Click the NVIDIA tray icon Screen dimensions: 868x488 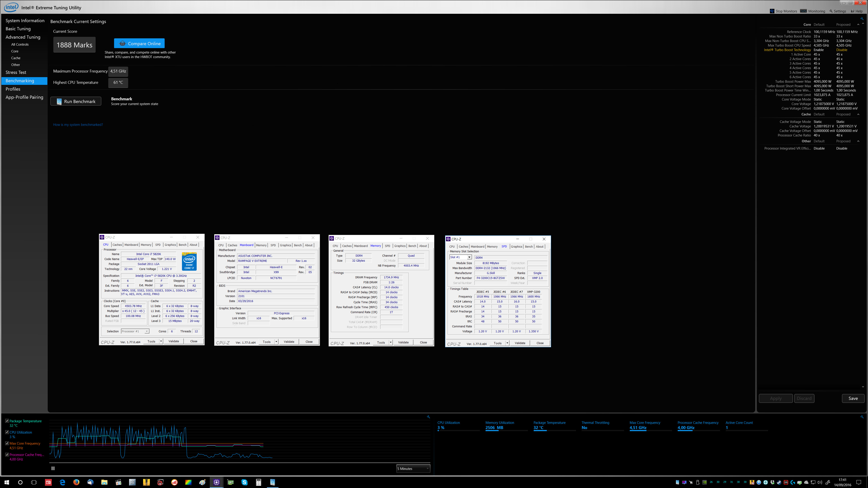tap(705, 482)
